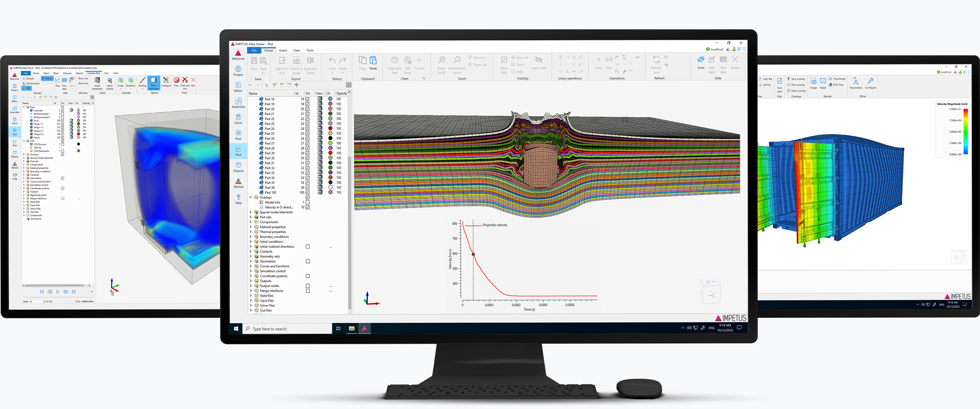This screenshot has width=980, height=409.
Task: Click Zoom in button
Action: (476, 58)
